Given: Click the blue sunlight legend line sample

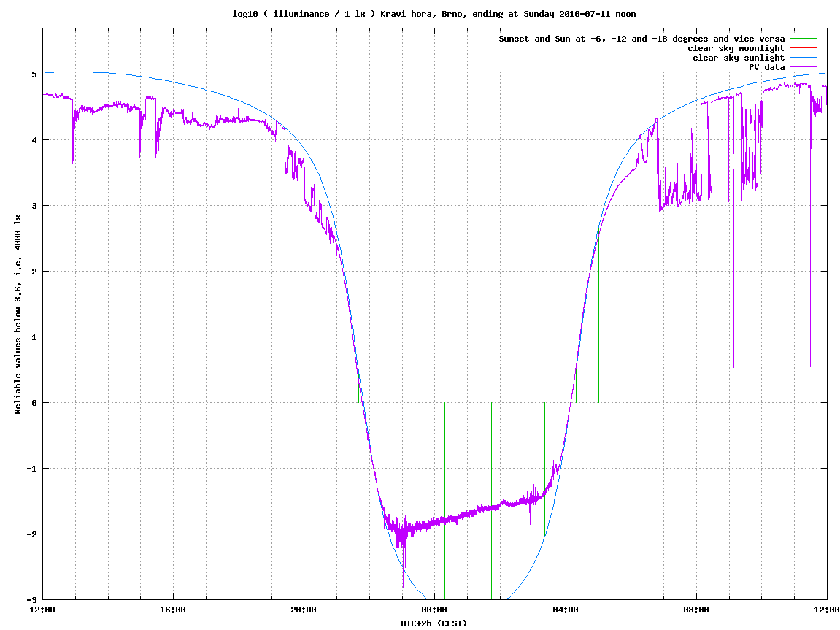Looking at the screenshot, I should [804, 58].
